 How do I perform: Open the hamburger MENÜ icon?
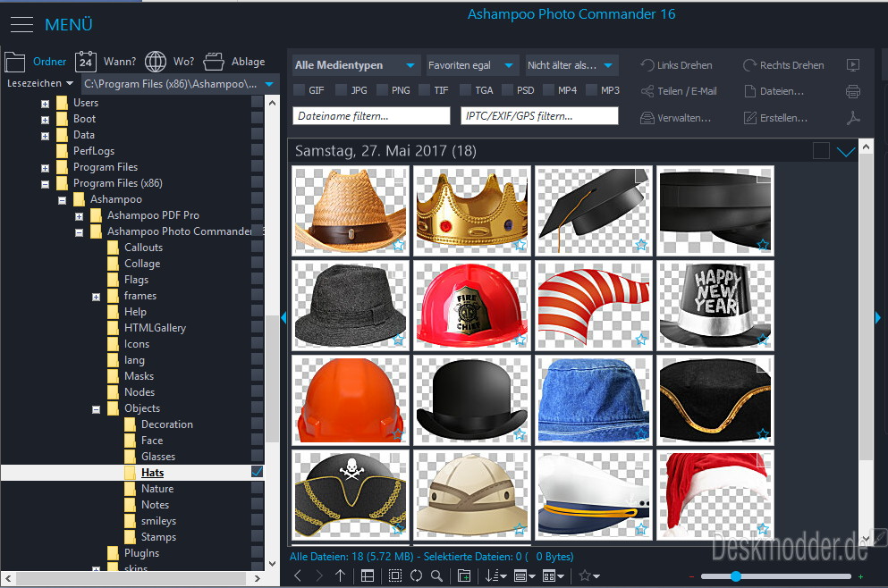pyautogui.click(x=21, y=24)
